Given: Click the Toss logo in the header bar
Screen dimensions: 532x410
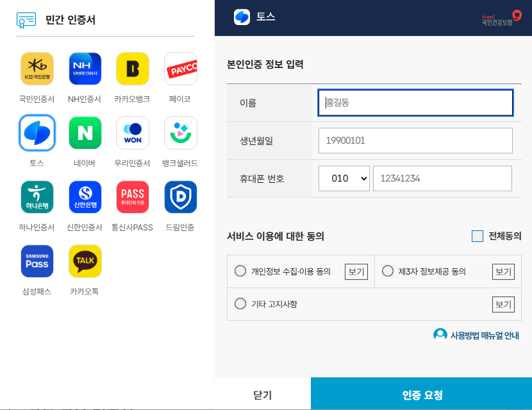Looking at the screenshot, I should pos(242,17).
